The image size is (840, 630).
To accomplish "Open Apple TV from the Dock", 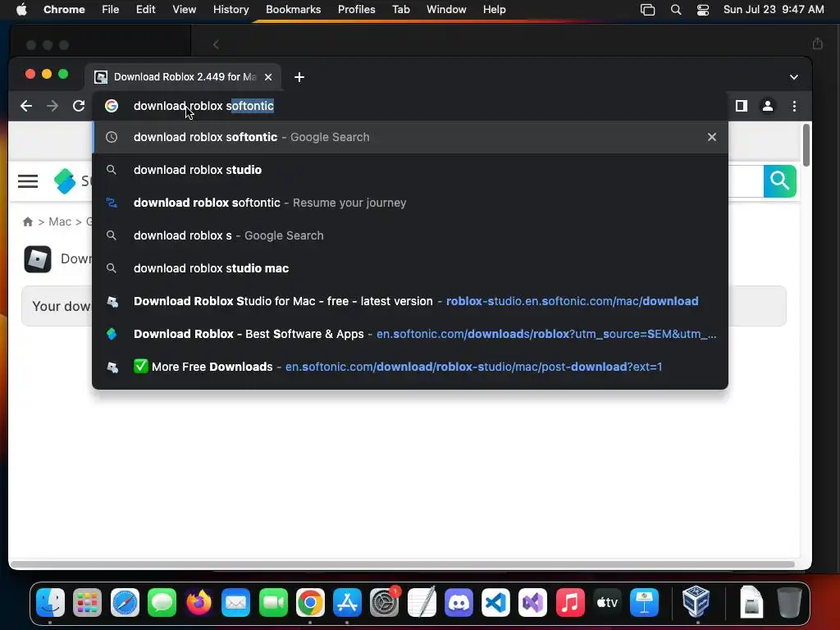I will tap(607, 603).
